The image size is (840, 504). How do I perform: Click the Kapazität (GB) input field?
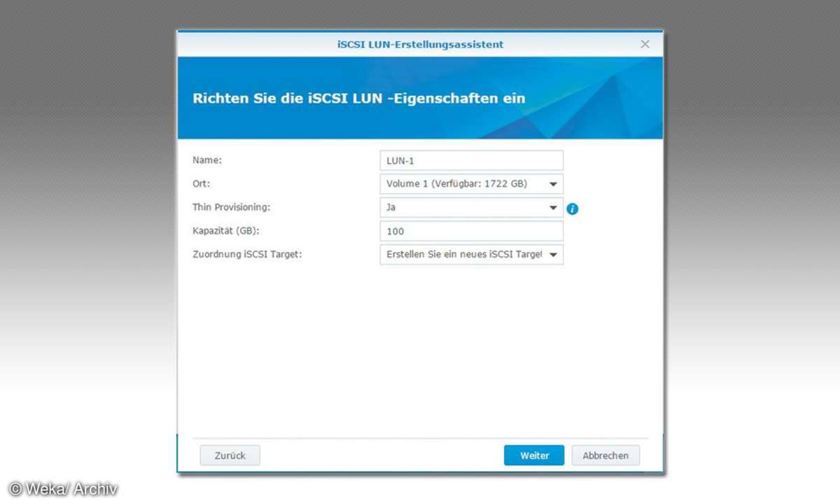tap(471, 231)
